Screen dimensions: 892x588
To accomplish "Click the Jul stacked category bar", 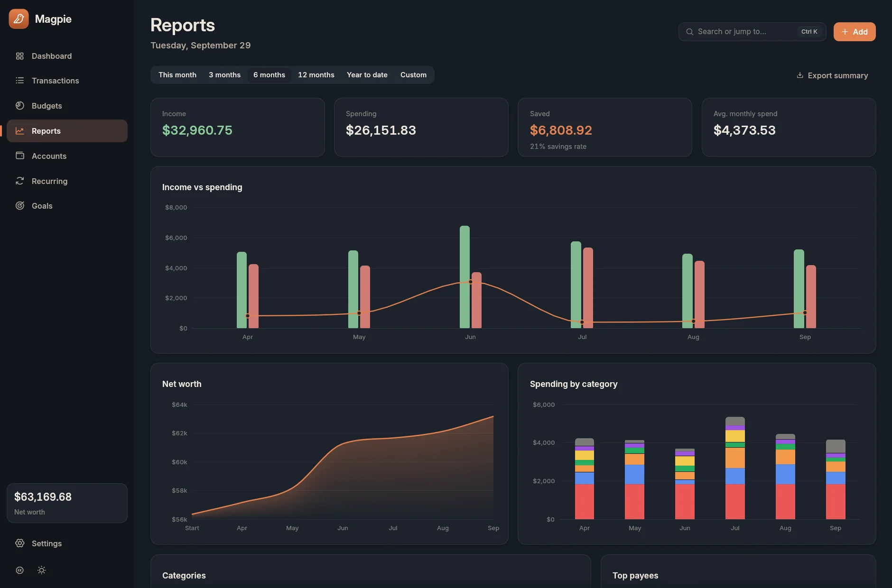I will point(735,468).
